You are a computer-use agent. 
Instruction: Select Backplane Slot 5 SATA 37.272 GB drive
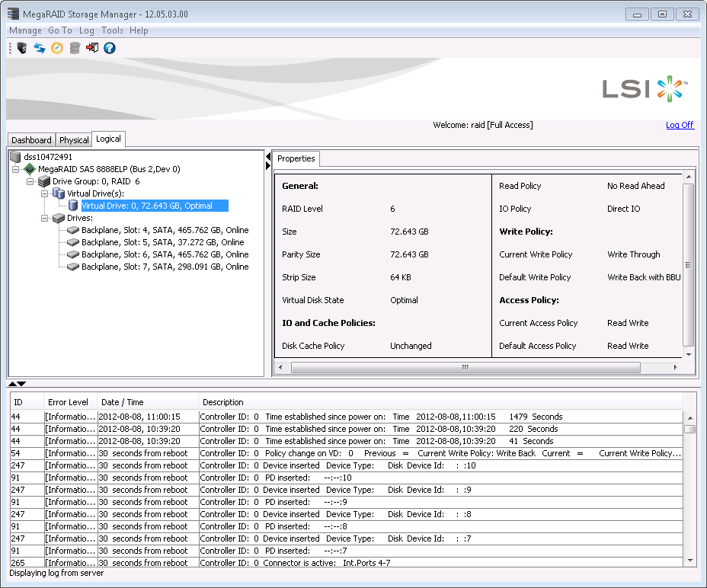point(163,242)
